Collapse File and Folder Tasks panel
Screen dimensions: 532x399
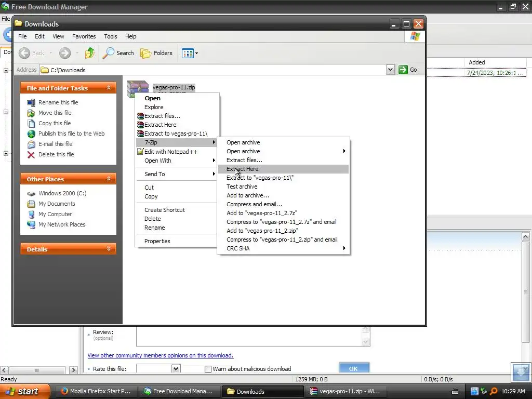pos(109,88)
